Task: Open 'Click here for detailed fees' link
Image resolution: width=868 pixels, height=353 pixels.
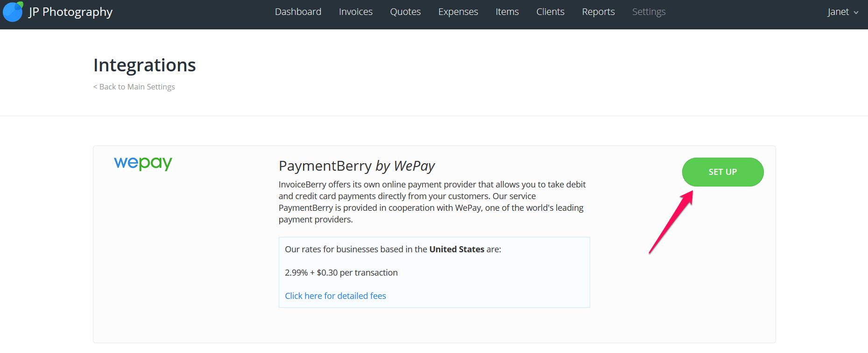Action: coord(335,296)
